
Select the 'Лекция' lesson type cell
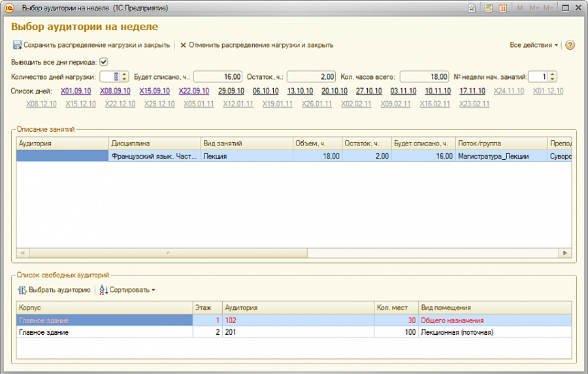pos(247,156)
